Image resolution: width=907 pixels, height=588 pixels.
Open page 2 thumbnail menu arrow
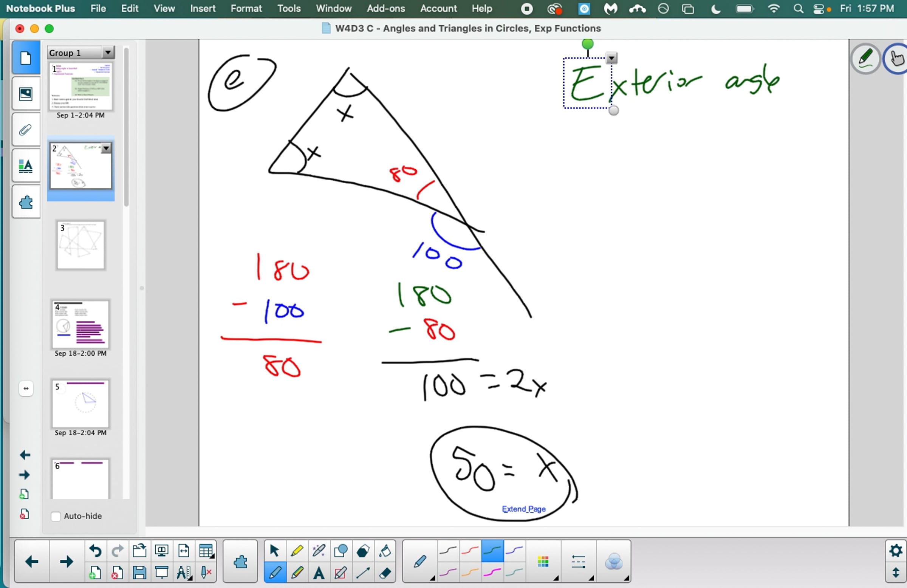click(x=106, y=148)
